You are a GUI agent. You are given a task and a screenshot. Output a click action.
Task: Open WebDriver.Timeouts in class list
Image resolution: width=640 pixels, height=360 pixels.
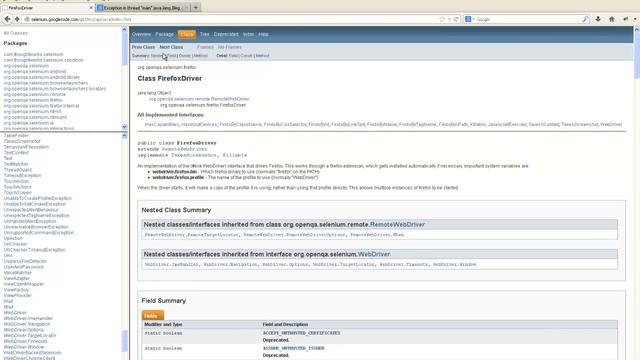(25, 341)
